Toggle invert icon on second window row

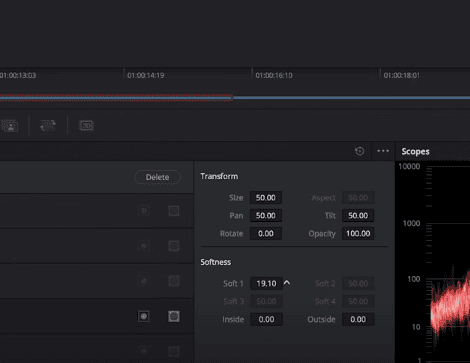click(x=144, y=246)
